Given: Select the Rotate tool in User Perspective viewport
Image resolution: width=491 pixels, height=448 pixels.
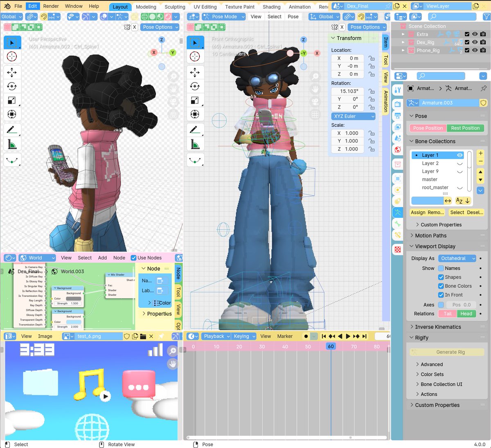Looking at the screenshot, I should (x=12, y=86).
